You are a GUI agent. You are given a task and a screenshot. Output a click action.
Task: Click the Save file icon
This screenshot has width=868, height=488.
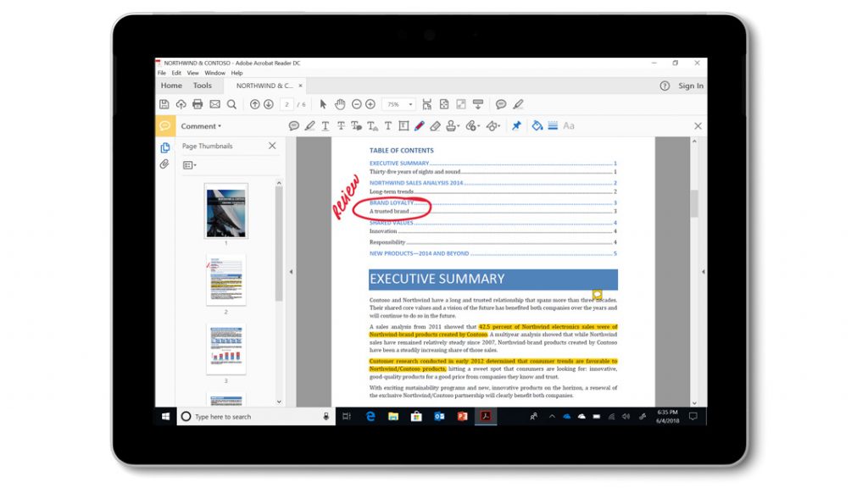point(164,104)
